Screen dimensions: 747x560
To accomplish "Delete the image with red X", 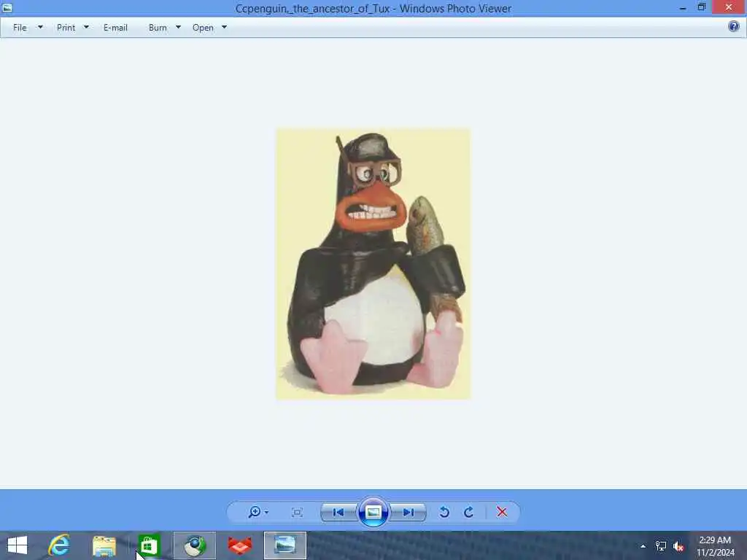I will tap(502, 512).
